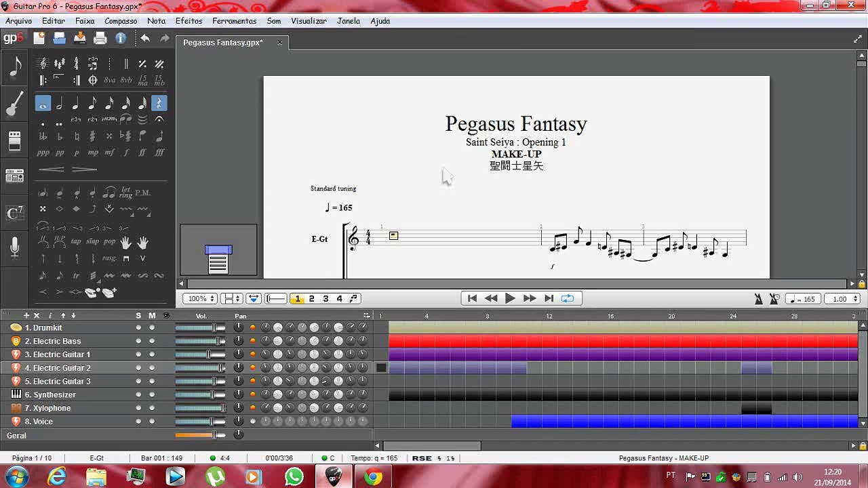Click the page navigator thumbnail
Image resolution: width=868 pixels, height=488 pixels.
pos(218,250)
